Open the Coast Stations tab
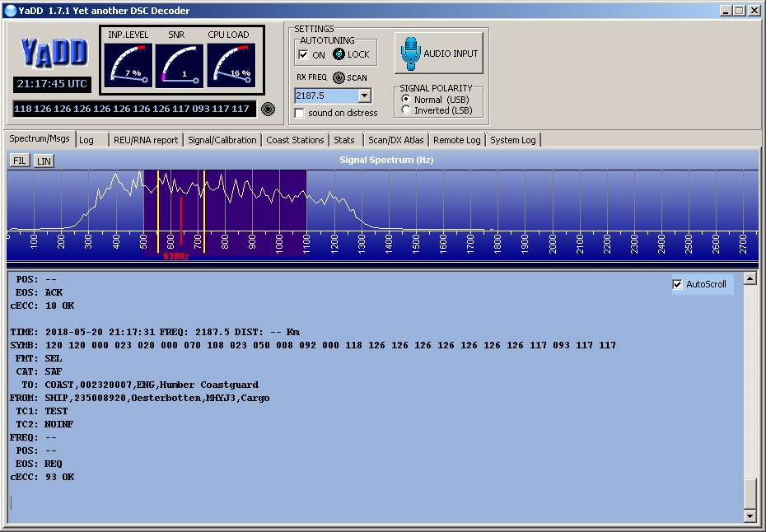The height and width of the screenshot is (532, 766). (295, 140)
